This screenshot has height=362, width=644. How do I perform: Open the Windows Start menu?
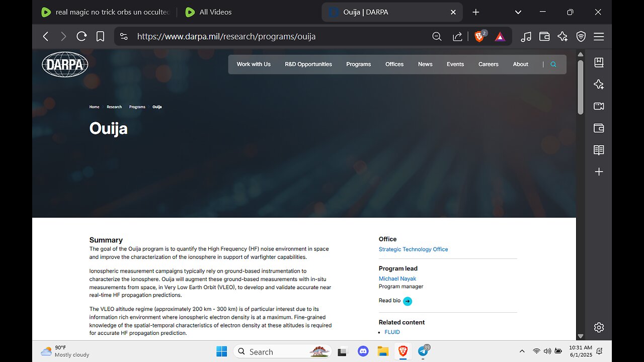pyautogui.click(x=221, y=352)
